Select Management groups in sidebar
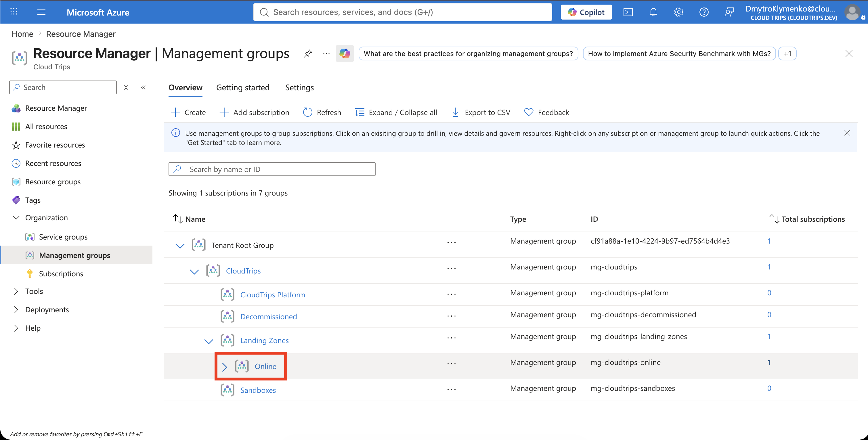 (77, 255)
